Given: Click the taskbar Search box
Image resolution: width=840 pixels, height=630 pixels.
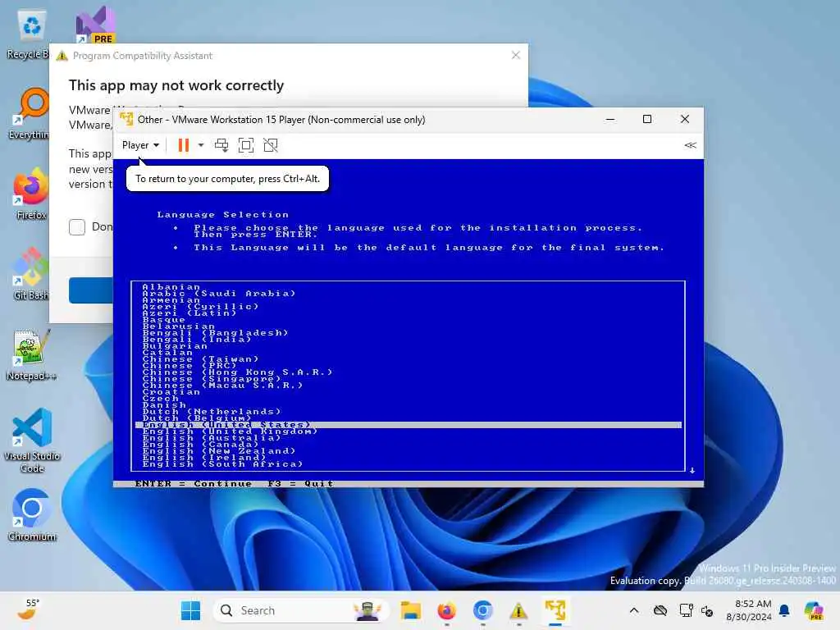Looking at the screenshot, I should (x=300, y=610).
